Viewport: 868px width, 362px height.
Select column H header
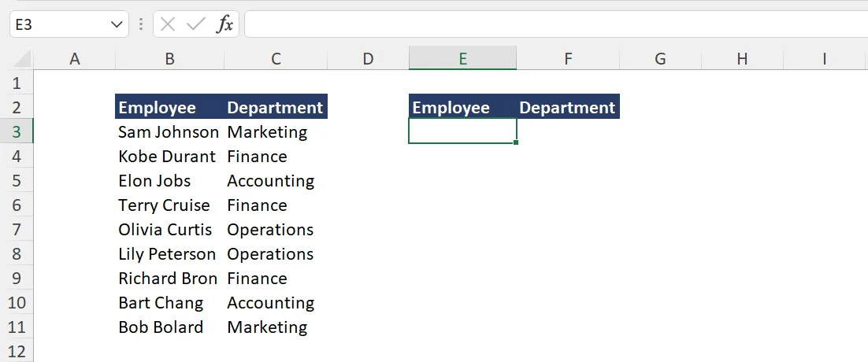pyautogui.click(x=742, y=58)
